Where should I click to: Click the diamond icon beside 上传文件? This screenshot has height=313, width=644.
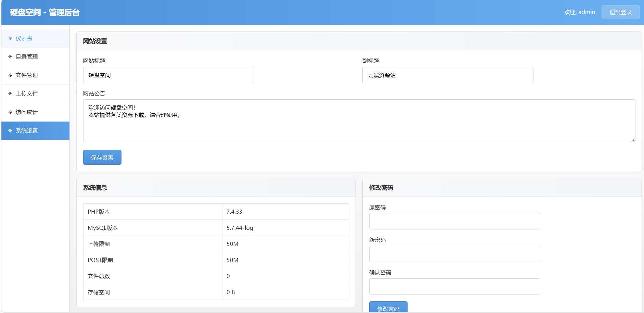(x=10, y=94)
